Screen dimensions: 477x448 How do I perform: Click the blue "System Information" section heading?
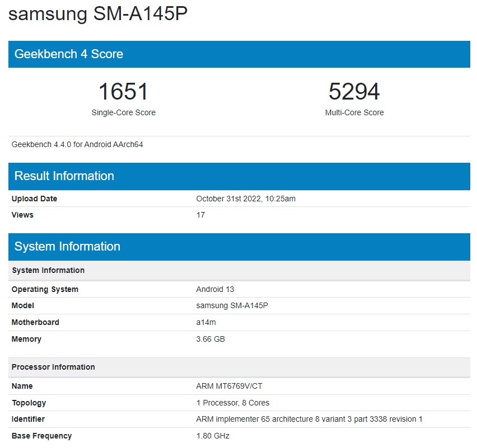click(x=67, y=247)
